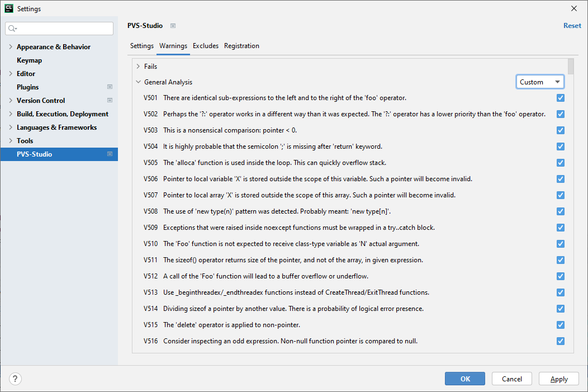Select the V516 function pointer description

[290, 341]
